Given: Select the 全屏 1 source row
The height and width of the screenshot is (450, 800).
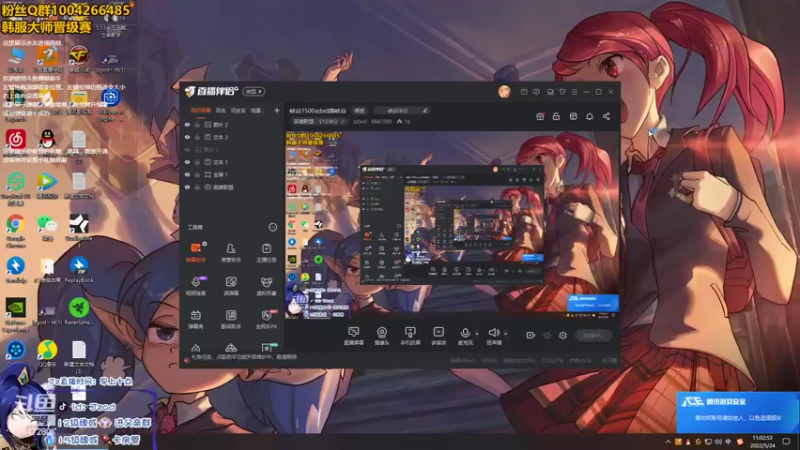Looking at the screenshot, I should coord(232,174).
